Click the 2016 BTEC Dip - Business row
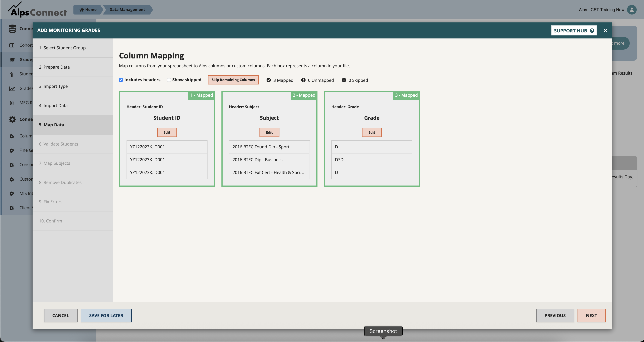This screenshot has width=644, height=342. (x=269, y=160)
